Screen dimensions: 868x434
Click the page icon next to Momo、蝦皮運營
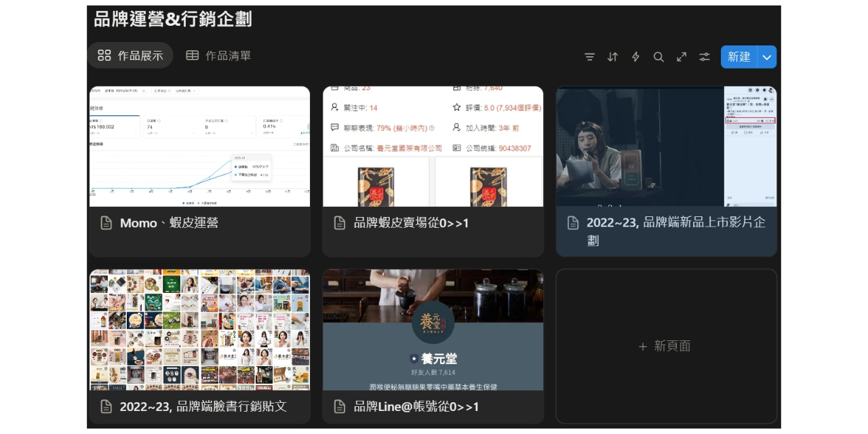[x=106, y=222]
